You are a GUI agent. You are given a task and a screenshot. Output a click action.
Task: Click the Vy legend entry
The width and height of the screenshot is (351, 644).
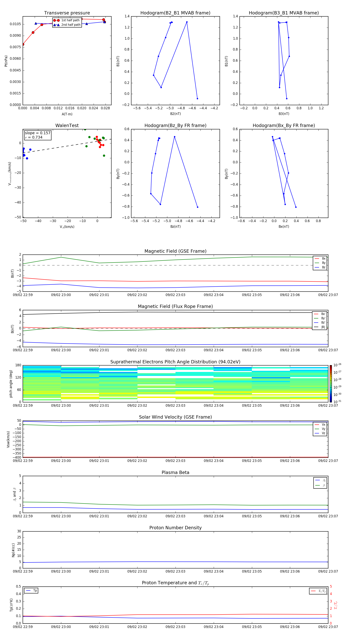click(x=320, y=429)
